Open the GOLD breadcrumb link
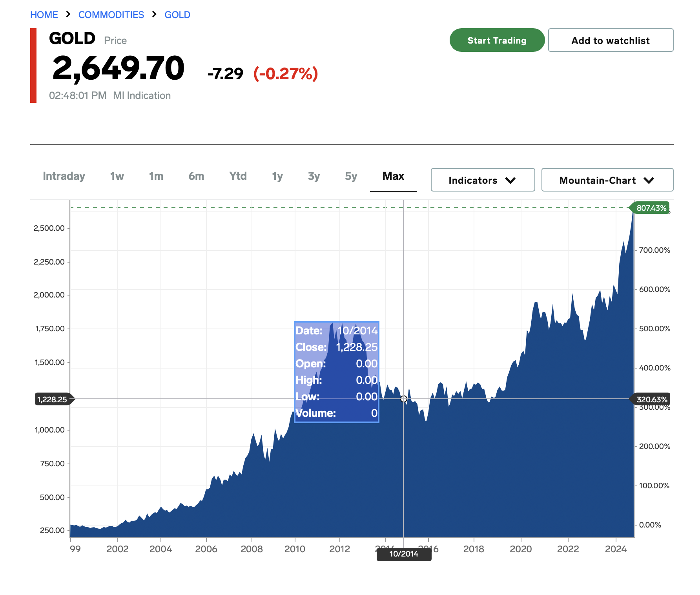700x595 pixels. tap(177, 15)
